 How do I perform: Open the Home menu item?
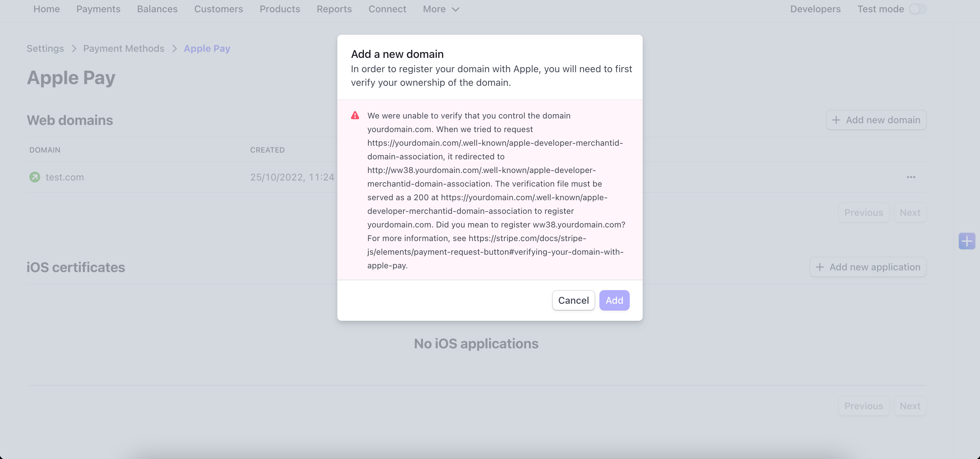click(x=46, y=9)
